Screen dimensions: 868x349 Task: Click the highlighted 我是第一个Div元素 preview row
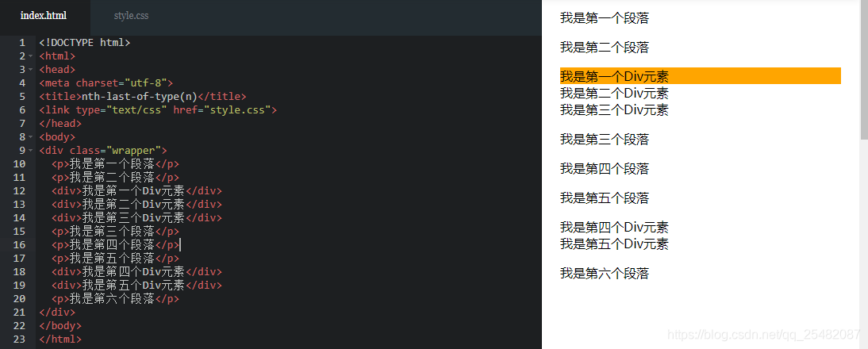click(x=701, y=76)
